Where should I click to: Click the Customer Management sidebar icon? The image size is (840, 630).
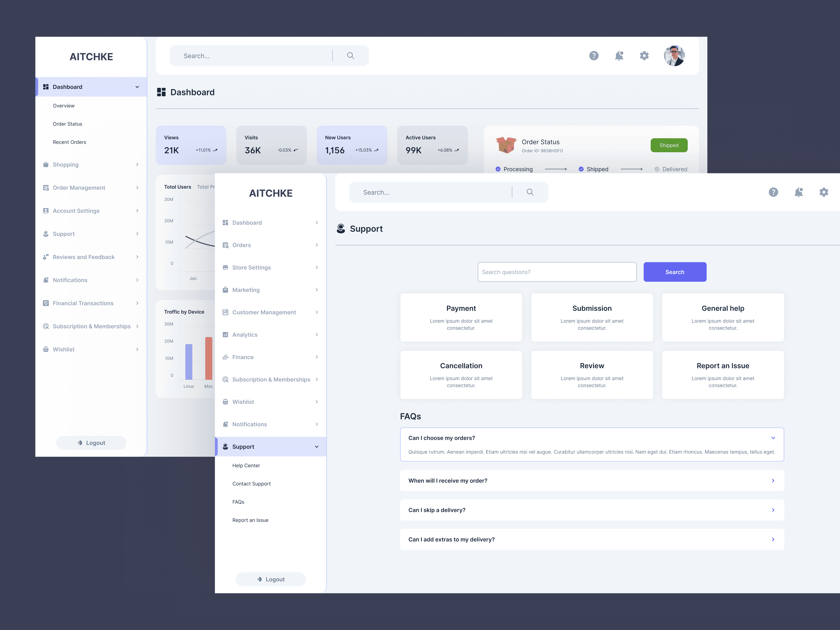225,312
